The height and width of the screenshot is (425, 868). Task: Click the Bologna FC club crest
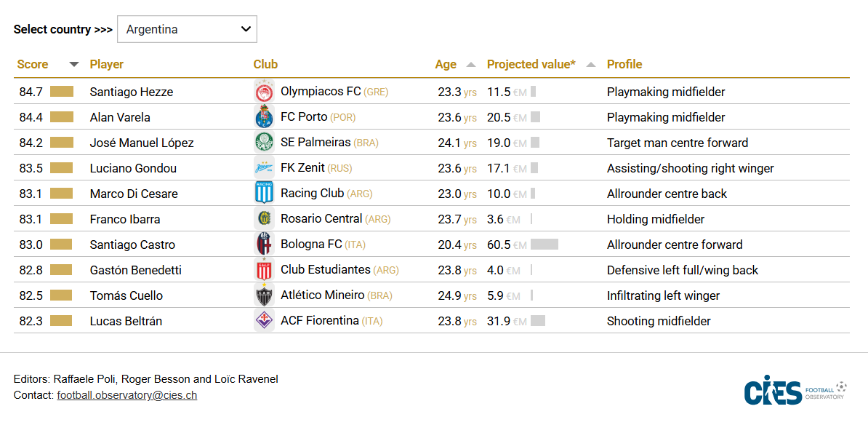(263, 245)
